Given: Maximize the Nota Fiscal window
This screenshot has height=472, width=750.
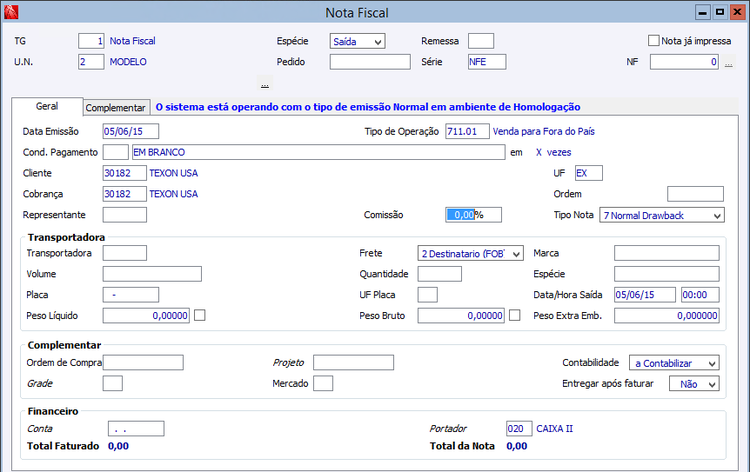Looking at the screenshot, I should tap(719, 11).
